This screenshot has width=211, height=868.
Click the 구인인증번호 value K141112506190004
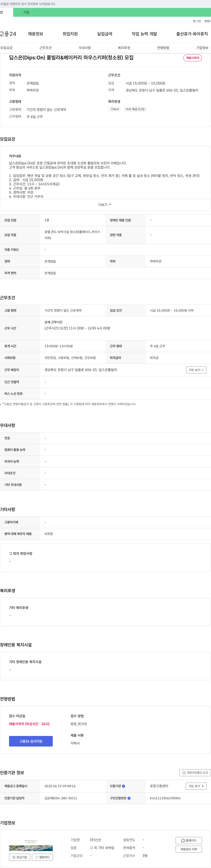[x=165, y=798]
